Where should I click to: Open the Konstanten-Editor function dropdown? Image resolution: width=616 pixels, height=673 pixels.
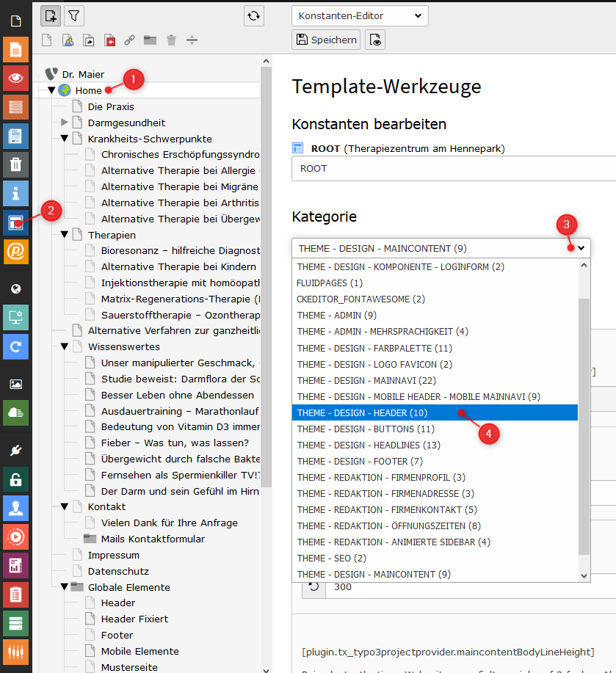[360, 15]
